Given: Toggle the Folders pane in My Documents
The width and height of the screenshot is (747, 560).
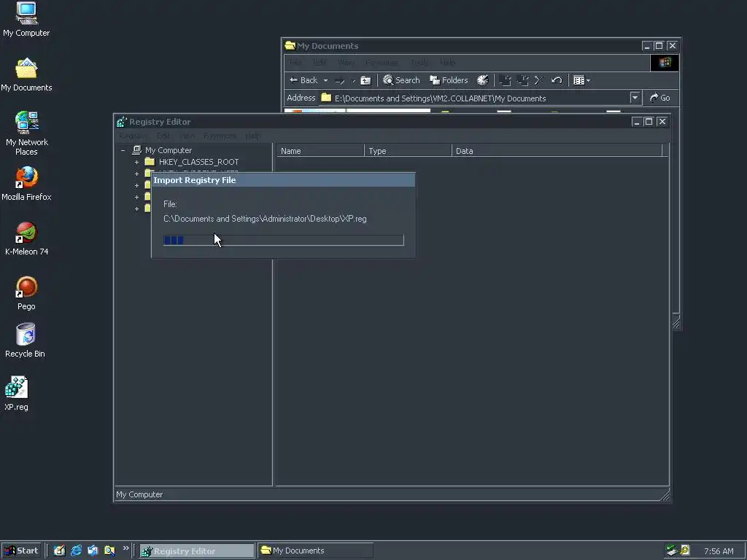Looking at the screenshot, I should point(449,80).
